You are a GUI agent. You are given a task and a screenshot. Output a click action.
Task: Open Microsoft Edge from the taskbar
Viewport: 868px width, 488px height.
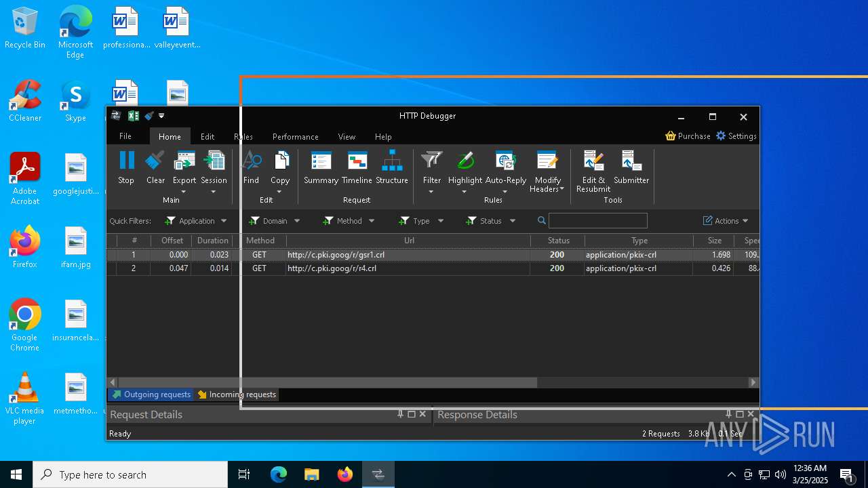point(279,474)
